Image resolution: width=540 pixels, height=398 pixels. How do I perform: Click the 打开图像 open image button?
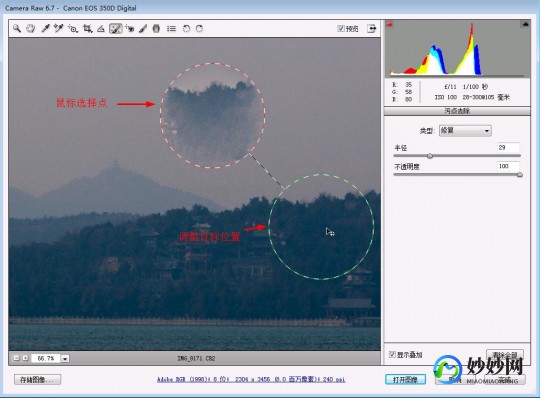point(405,379)
